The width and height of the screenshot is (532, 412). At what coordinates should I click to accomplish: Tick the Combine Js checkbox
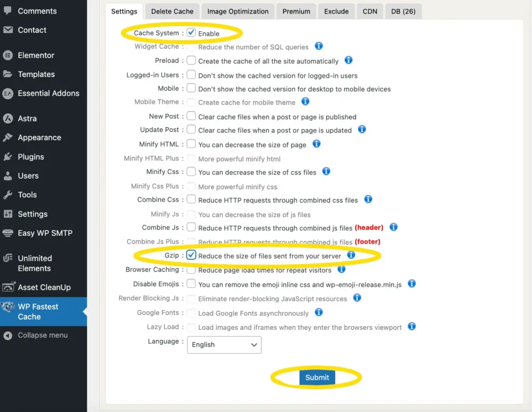click(191, 227)
